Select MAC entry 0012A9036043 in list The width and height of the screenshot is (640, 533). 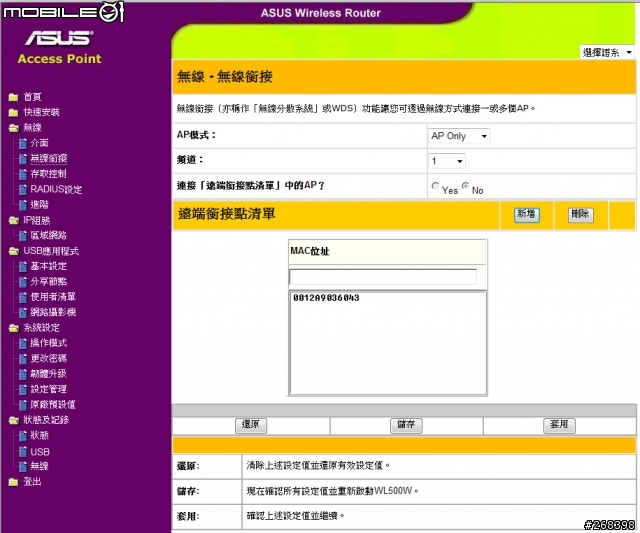pos(326,298)
